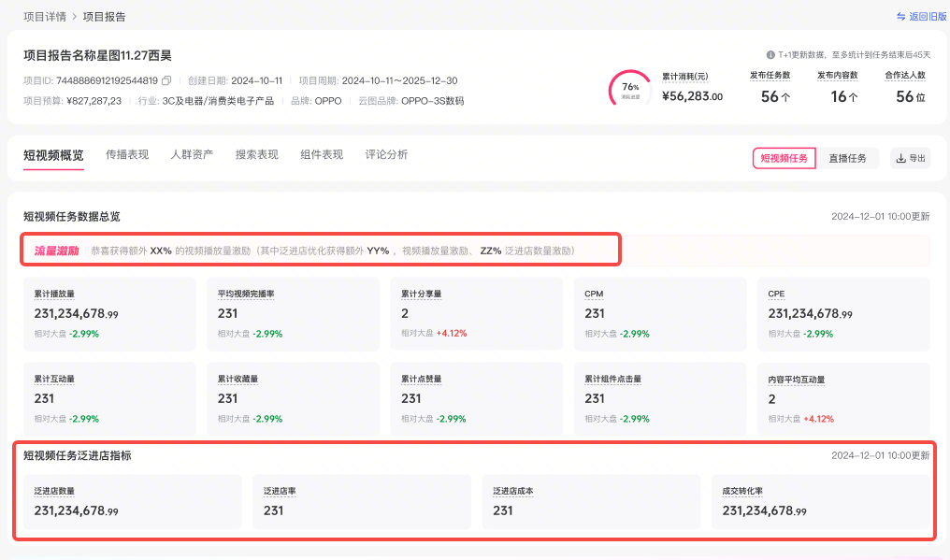950x560 pixels.
Task: Click the 项目预算 ¥827,287,23 text
Action: click(x=94, y=101)
